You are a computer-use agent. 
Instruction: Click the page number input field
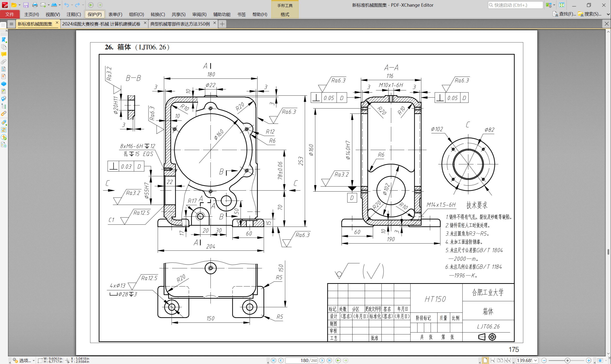tap(303, 360)
